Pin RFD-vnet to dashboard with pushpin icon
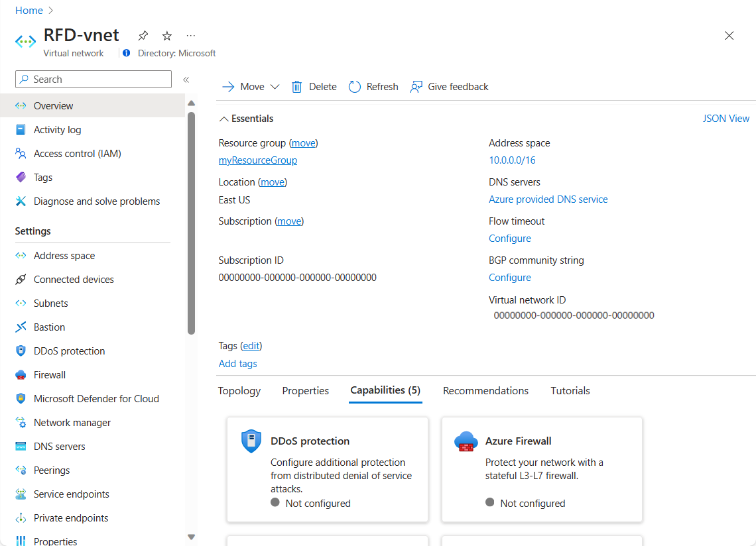Screen dimensions: 756x546 143,36
